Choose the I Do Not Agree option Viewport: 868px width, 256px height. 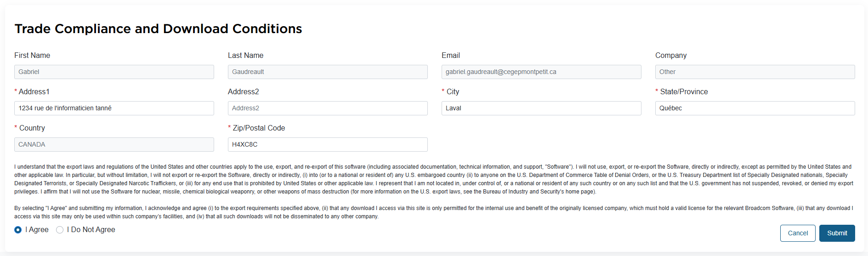coord(60,230)
